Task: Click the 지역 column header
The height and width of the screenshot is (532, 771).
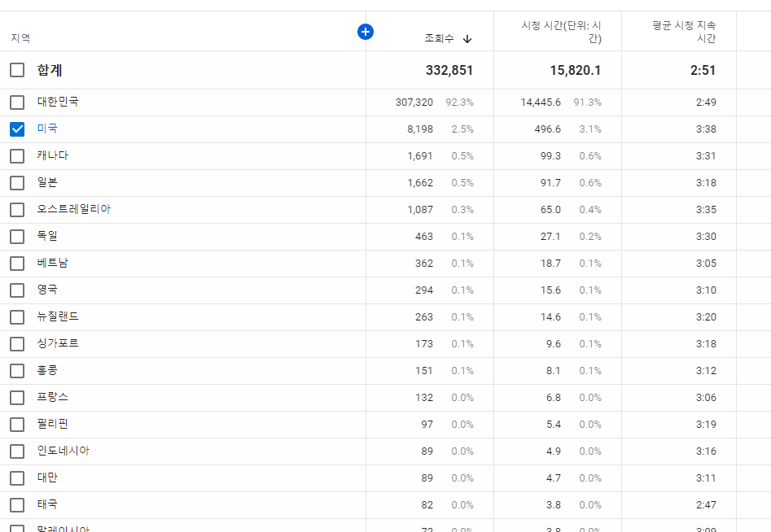Action: (x=20, y=38)
